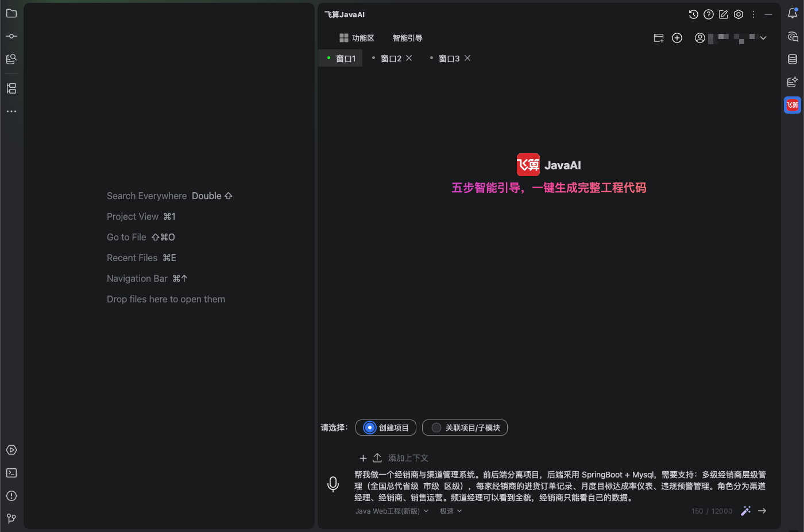The height and width of the screenshot is (532, 804).
Task: Click the 添加上下文 label
Action: pos(408,458)
